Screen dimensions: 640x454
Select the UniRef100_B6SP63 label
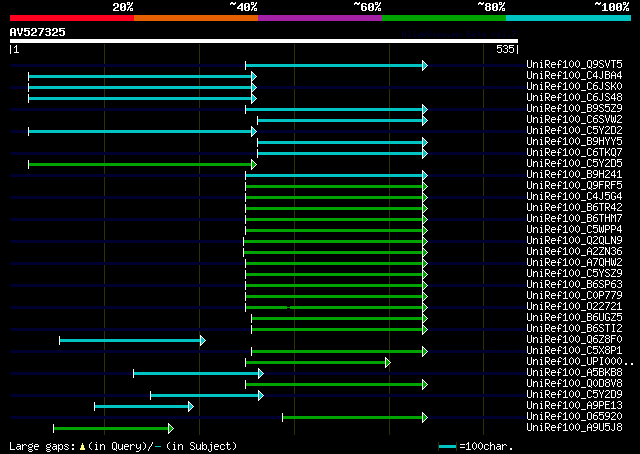tap(574, 285)
